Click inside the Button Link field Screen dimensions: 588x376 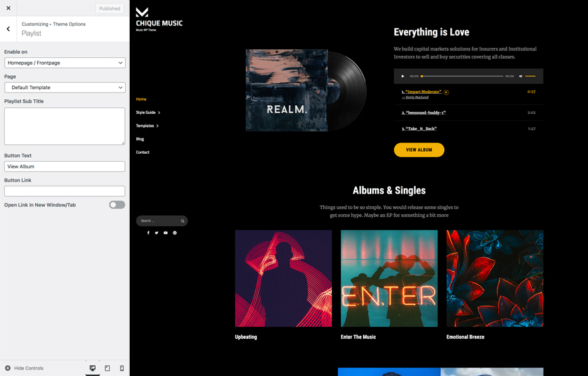tap(65, 191)
